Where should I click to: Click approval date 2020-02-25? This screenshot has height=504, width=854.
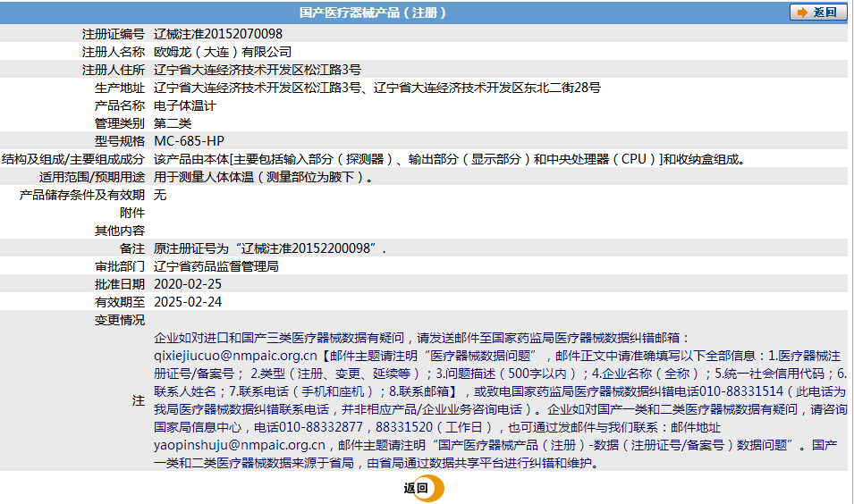[188, 284]
